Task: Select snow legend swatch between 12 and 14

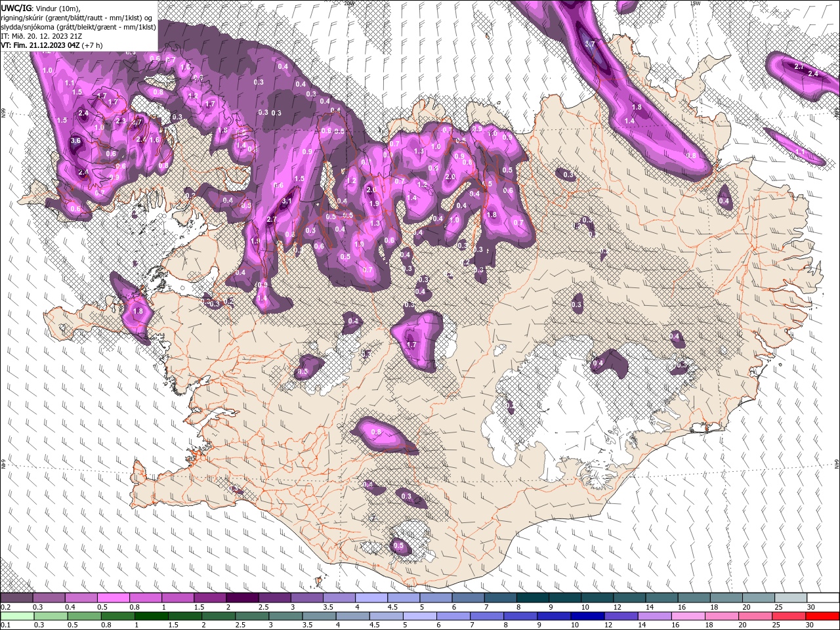Action: click(x=629, y=598)
